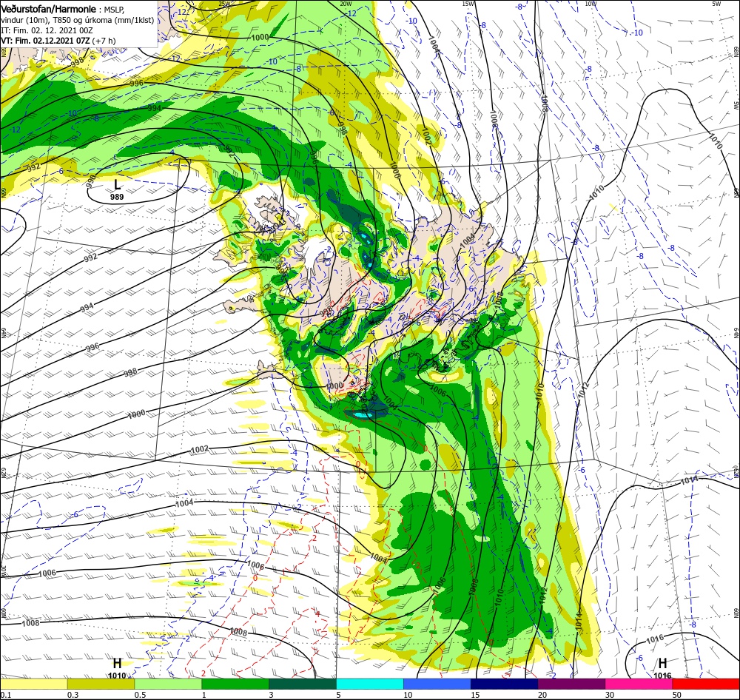Click the pale yellow 0.1 legend color
740x700 pixels.
click(34, 684)
